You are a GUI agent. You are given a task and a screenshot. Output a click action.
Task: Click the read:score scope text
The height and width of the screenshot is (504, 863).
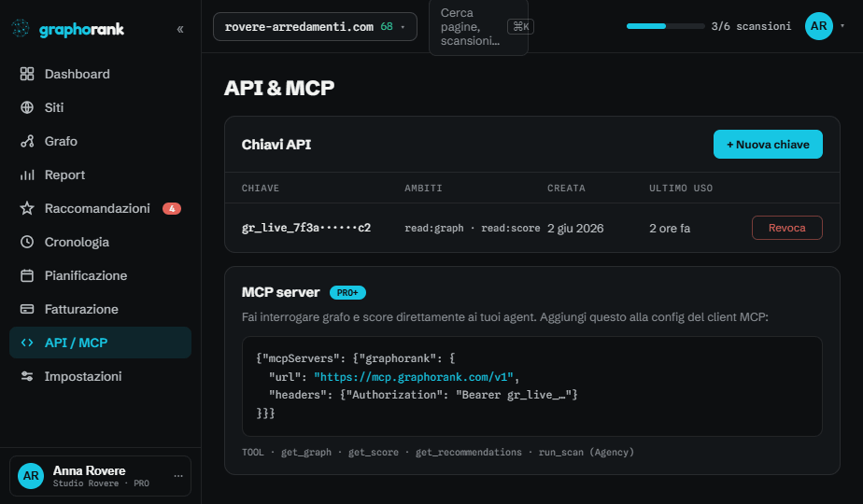[510, 228]
